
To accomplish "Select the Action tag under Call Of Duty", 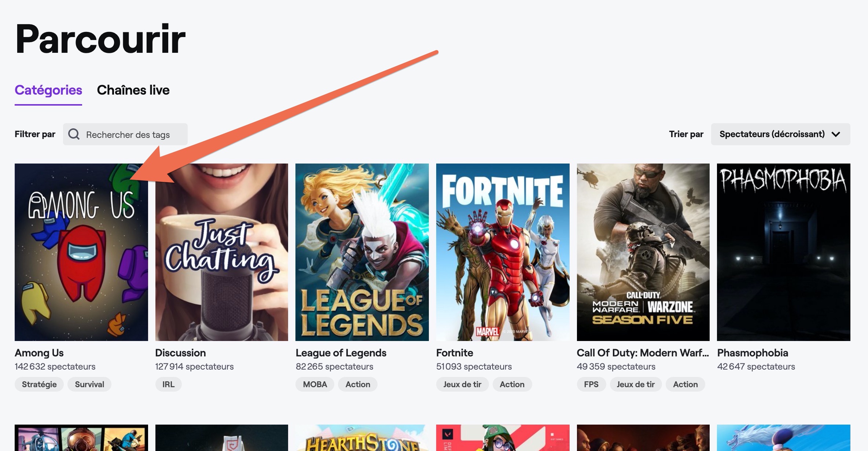I will coord(685,384).
